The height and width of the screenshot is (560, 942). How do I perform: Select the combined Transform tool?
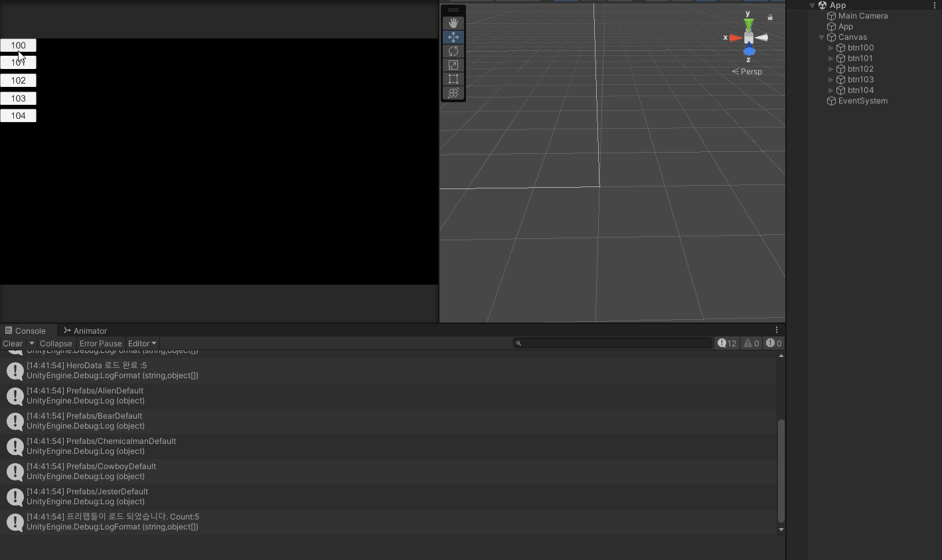(x=453, y=93)
